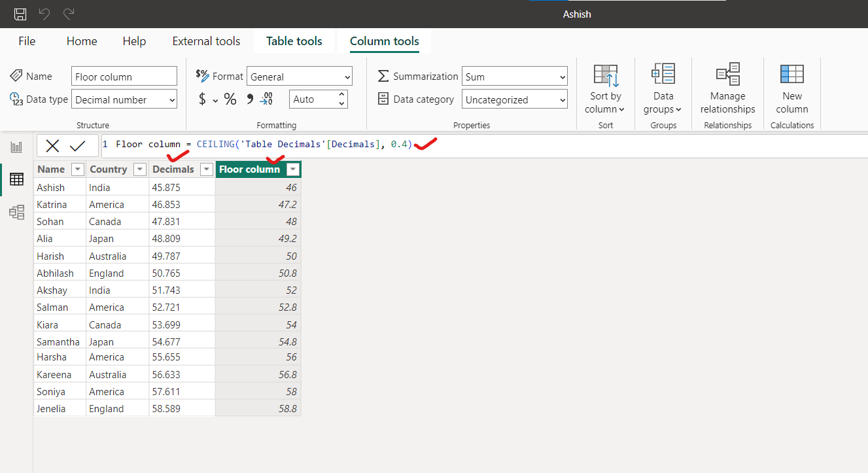Viewport: 868px width, 473px height.
Task: Commit formula with the checkmark button
Action: [x=78, y=146]
